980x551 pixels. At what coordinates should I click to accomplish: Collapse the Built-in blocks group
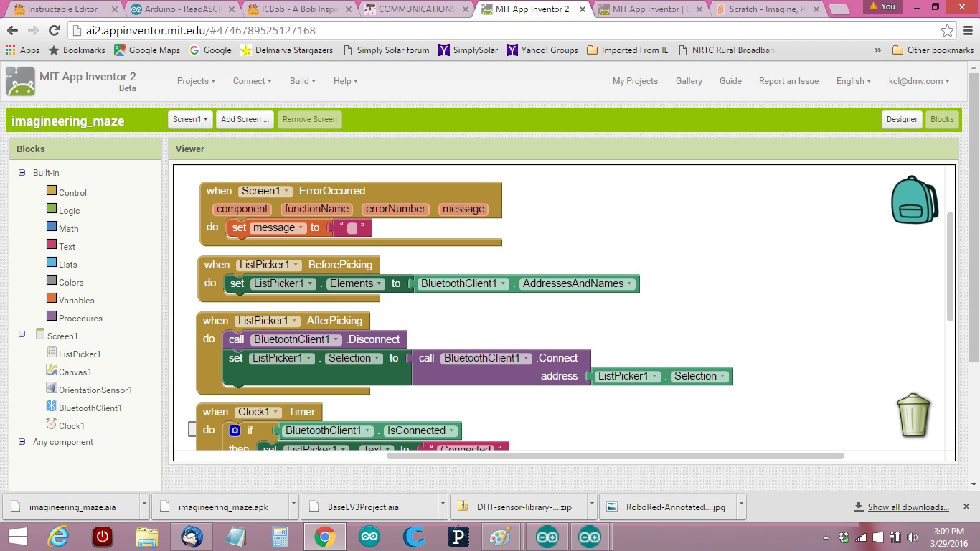point(22,173)
